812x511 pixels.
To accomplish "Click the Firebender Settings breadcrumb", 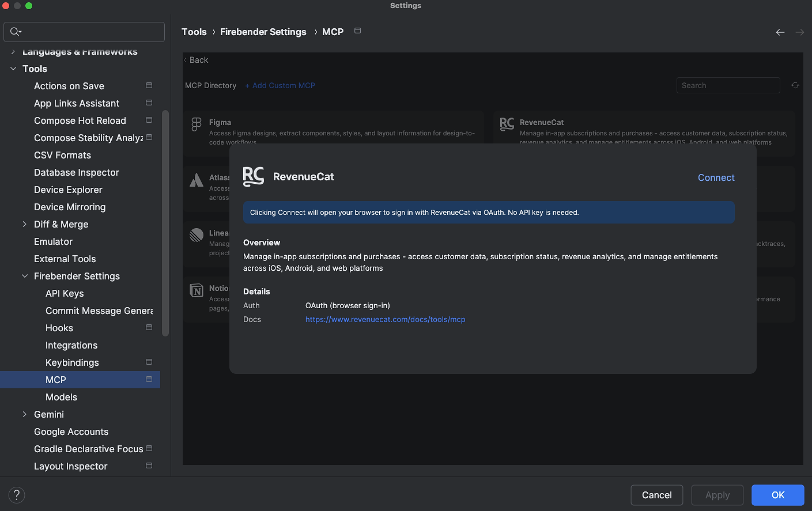I will (x=263, y=32).
